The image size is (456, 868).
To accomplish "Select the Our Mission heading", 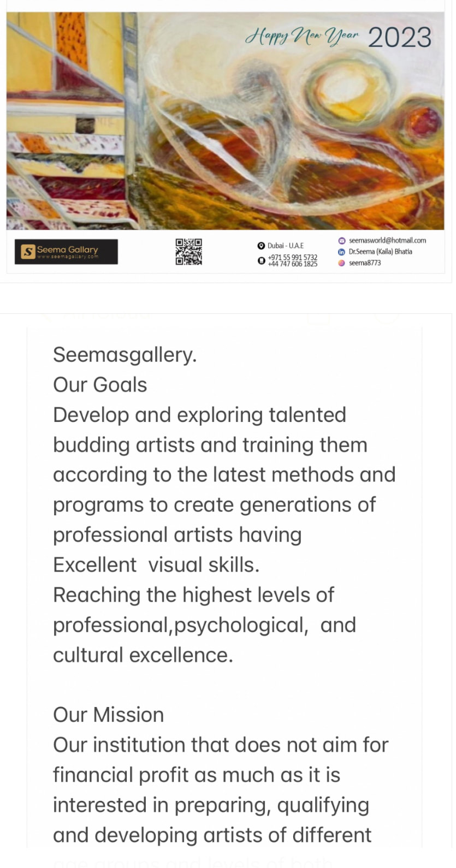I will point(108,715).
